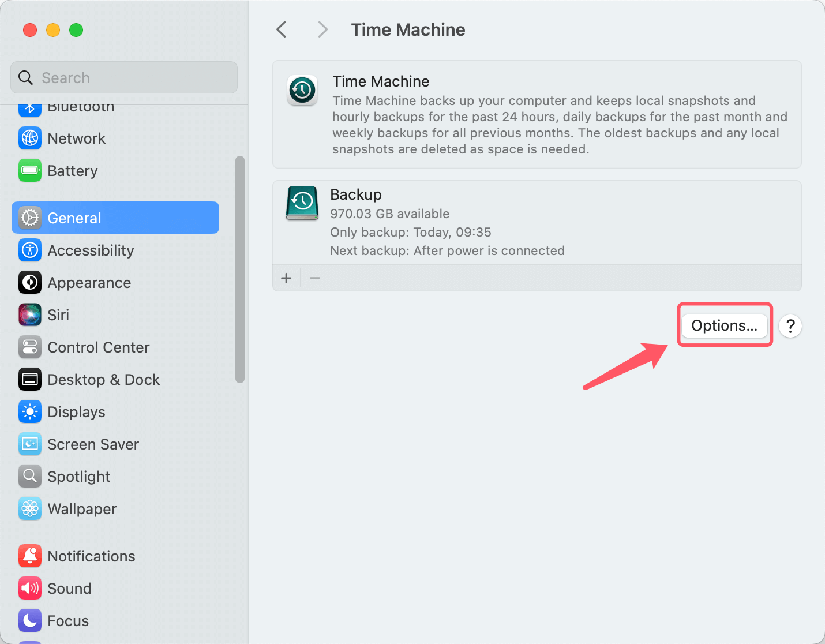This screenshot has height=644, width=825.
Task: Open Battery settings
Action: (x=73, y=171)
